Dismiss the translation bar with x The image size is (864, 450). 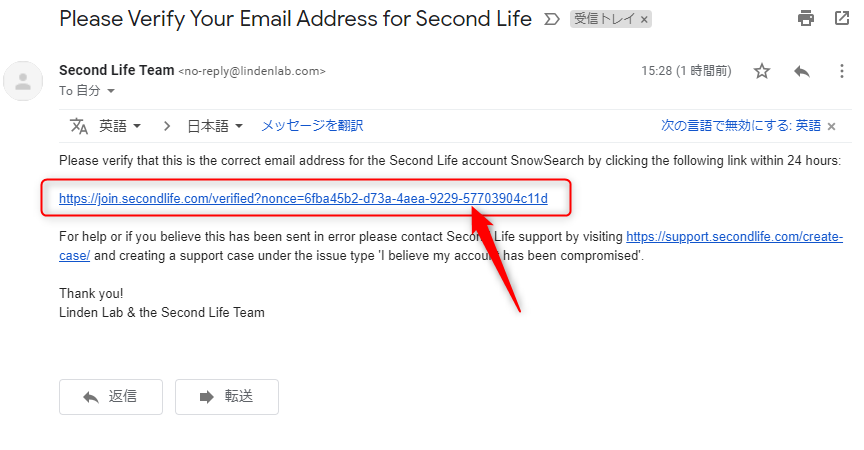click(831, 127)
